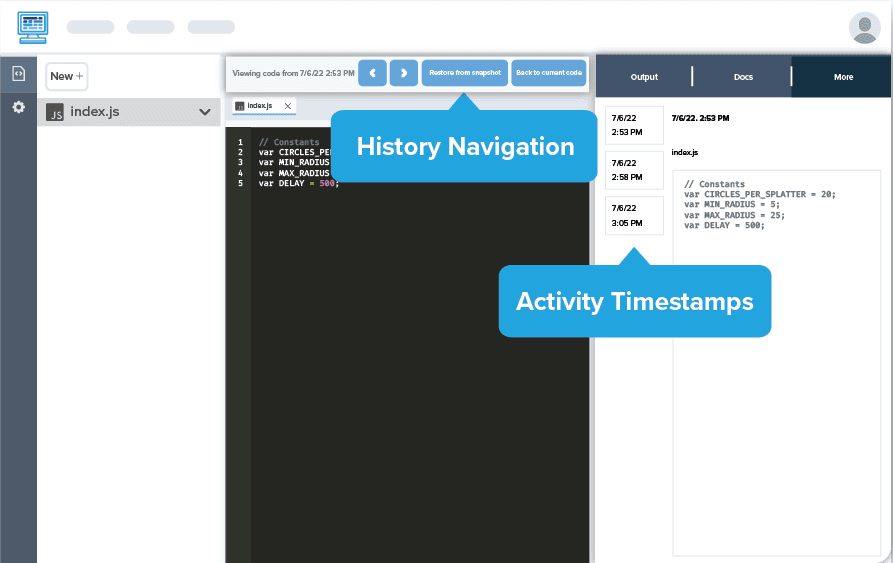Select index.js in the file list
The width and height of the screenshot is (893, 563).
click(95, 112)
